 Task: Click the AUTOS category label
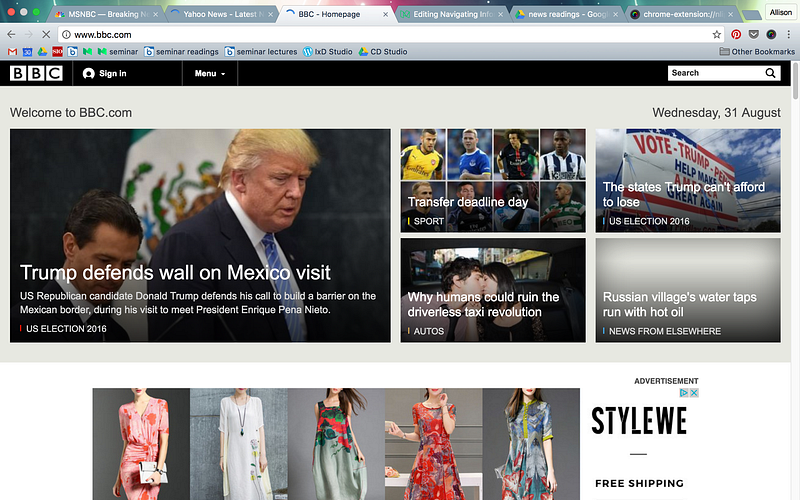[429, 331]
